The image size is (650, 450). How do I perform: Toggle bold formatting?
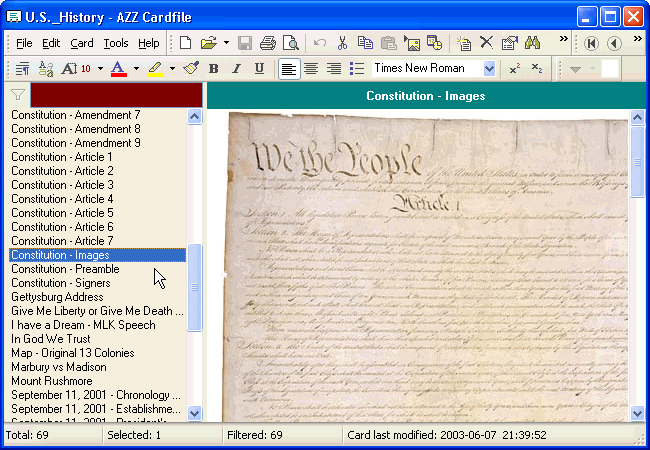point(213,68)
